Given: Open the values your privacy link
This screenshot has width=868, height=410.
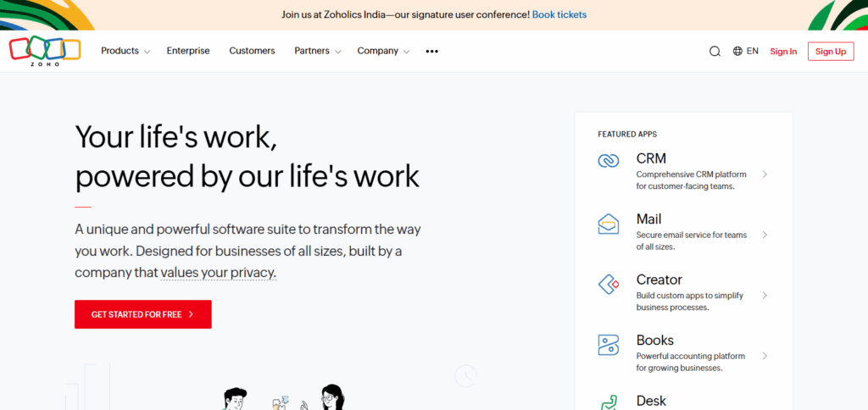Looking at the screenshot, I should pos(218,273).
